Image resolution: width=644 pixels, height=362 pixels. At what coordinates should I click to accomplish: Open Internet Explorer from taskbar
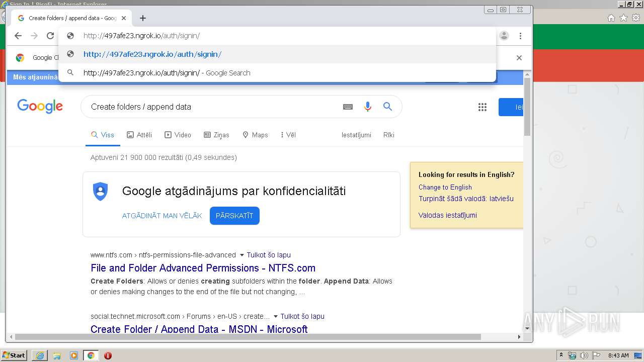click(x=40, y=355)
